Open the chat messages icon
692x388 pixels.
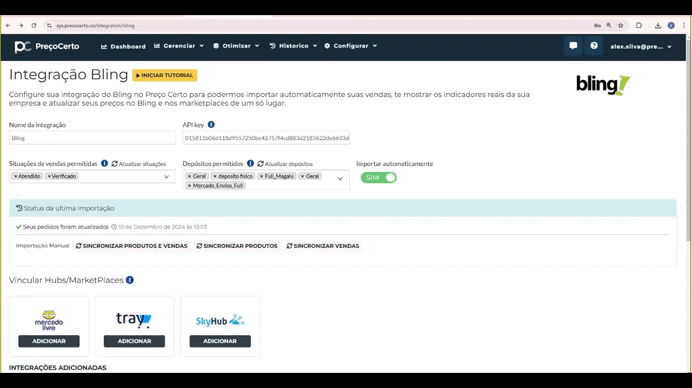coord(573,46)
